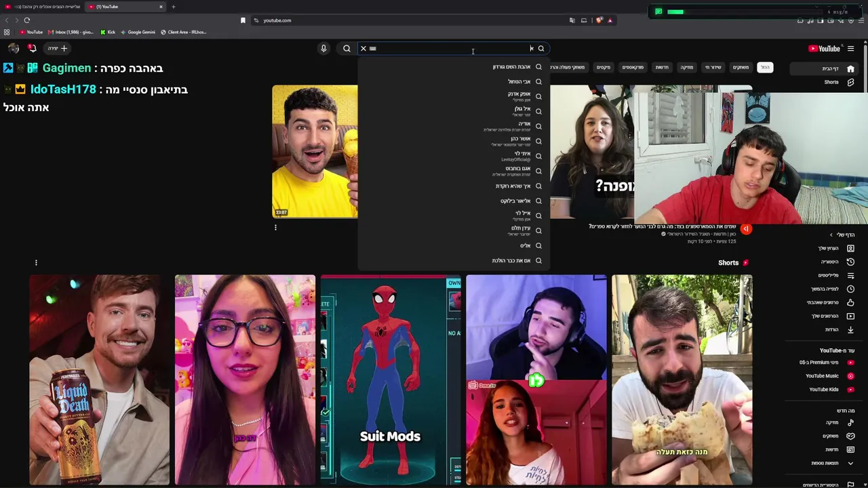Start voice search with the microphone icon
Screen dimensions: 868x488
point(323,48)
